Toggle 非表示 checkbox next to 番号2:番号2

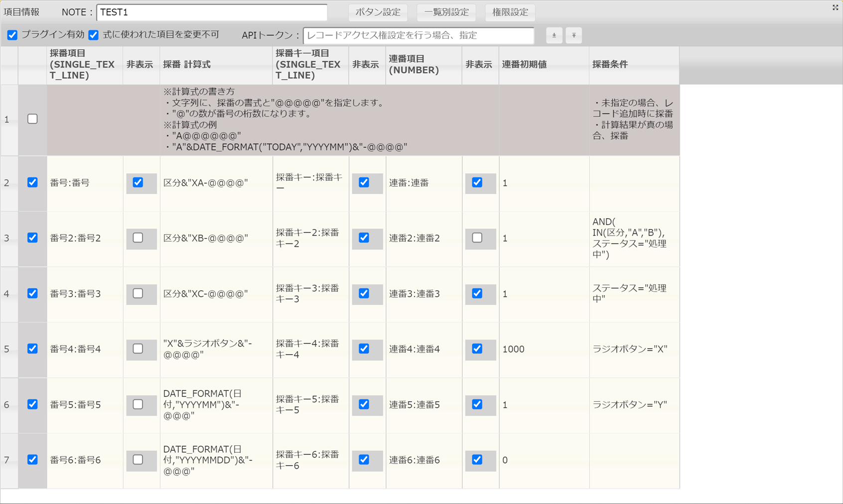138,238
